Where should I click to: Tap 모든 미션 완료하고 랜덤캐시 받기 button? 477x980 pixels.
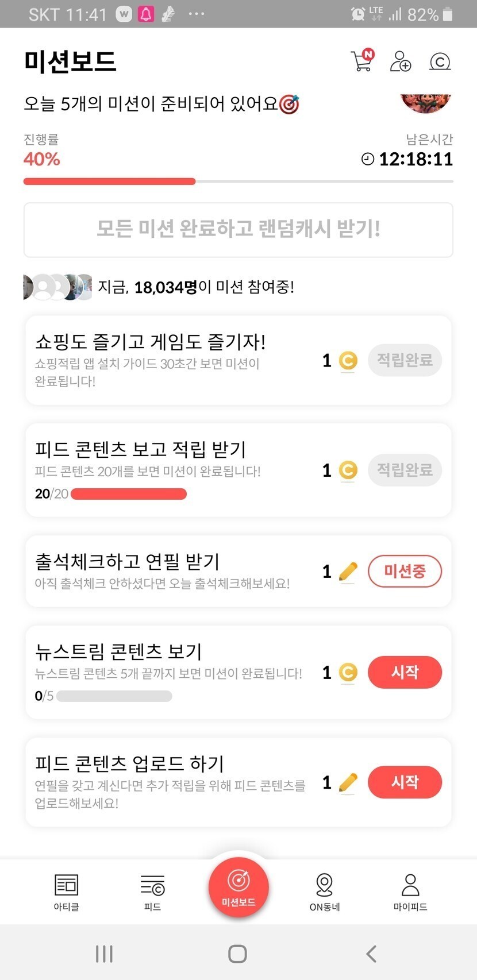238,229
